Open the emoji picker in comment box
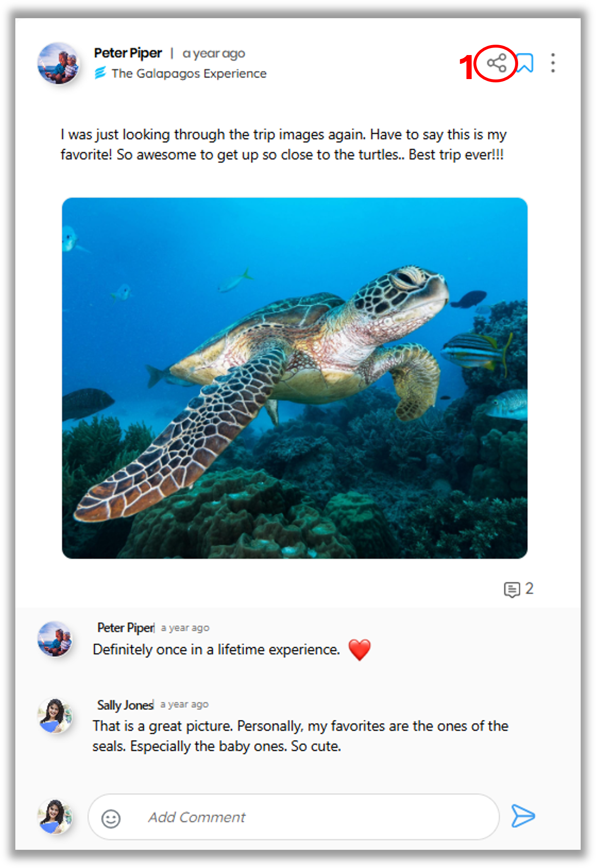This screenshot has width=596, height=868. click(x=111, y=818)
